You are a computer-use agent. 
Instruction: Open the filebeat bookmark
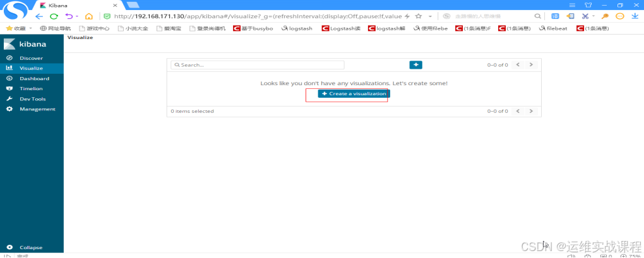coord(553,28)
